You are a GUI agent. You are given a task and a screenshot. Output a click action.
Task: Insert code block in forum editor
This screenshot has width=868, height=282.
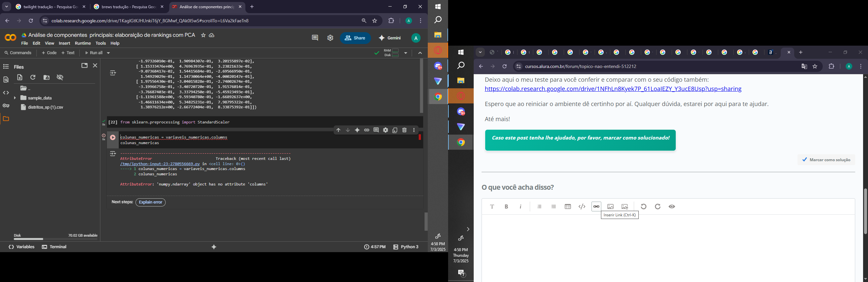click(582, 207)
